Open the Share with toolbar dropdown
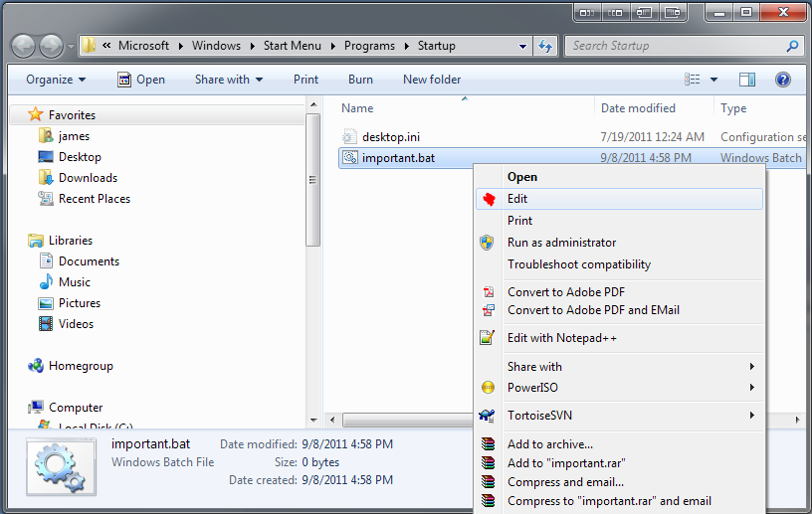The height and width of the screenshot is (514, 812). pos(229,80)
